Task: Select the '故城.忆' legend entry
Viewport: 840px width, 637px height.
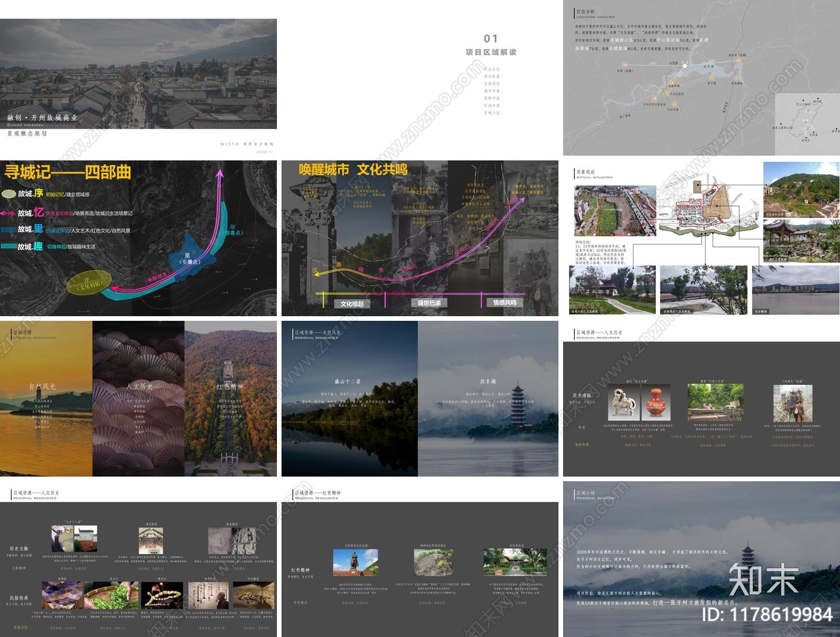Action: [67, 213]
